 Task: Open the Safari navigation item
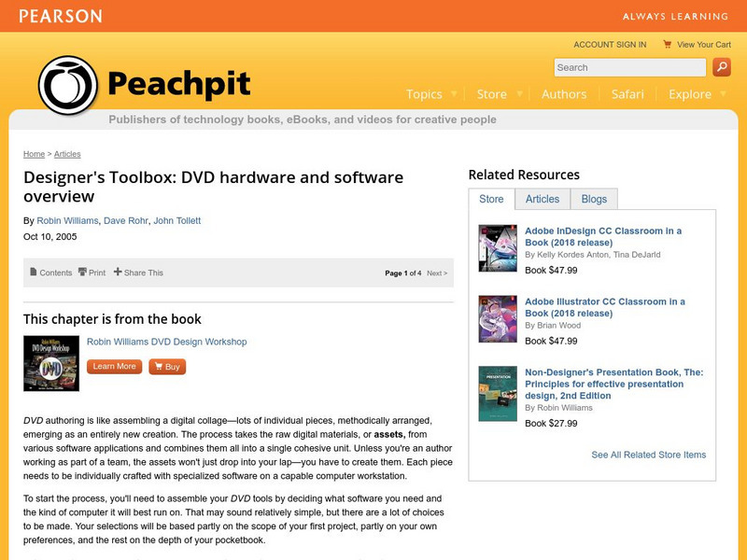pyautogui.click(x=627, y=94)
